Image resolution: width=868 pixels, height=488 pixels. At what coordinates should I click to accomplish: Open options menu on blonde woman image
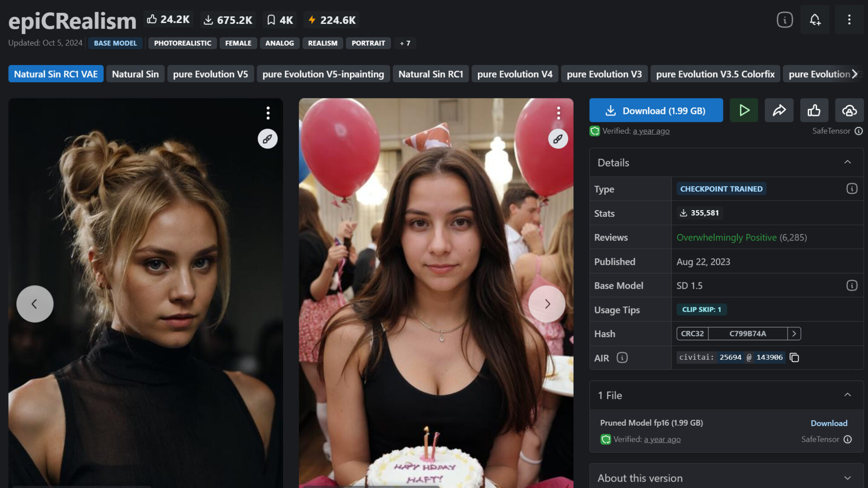268,113
